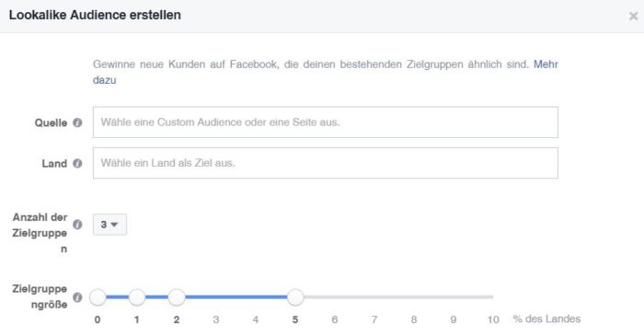Image resolution: width=644 pixels, height=336 pixels.
Task: Click the slider tick label 10
Action: tap(493, 319)
